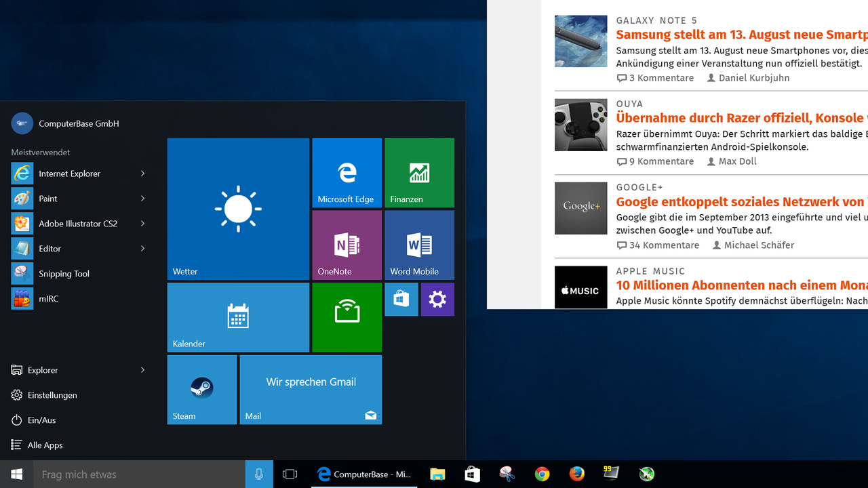Open Razer Ouya takeover article headline
868x488 pixels.
pos(742,118)
